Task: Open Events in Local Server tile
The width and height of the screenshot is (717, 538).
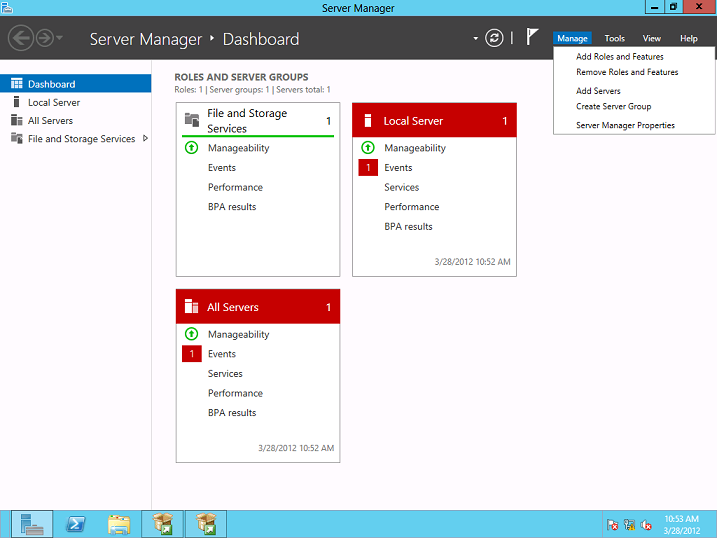Action: [398, 168]
